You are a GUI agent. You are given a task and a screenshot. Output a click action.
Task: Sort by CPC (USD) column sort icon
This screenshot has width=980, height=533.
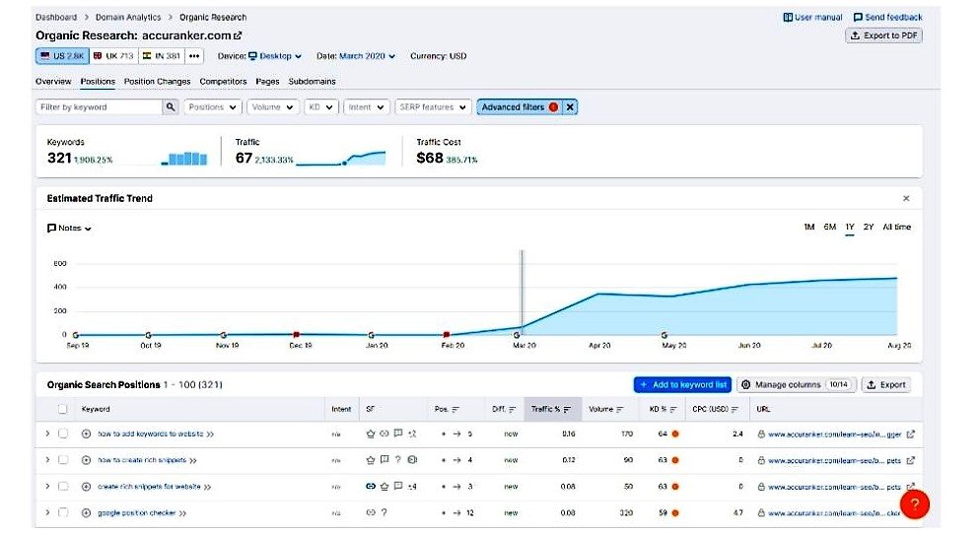click(735, 409)
